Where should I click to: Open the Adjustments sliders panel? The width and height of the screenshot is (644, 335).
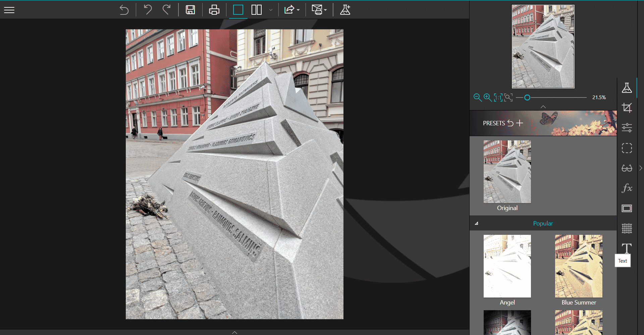click(627, 128)
